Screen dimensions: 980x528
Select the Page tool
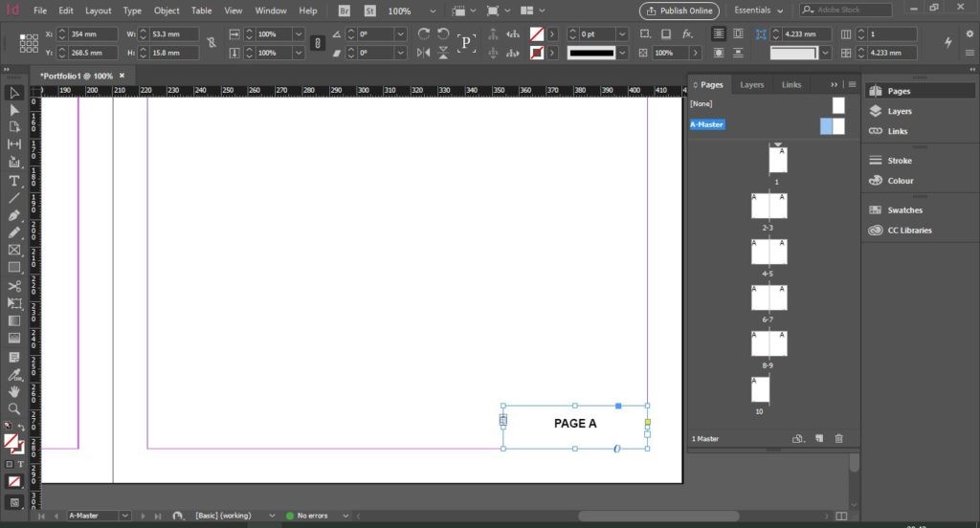pyautogui.click(x=13, y=127)
